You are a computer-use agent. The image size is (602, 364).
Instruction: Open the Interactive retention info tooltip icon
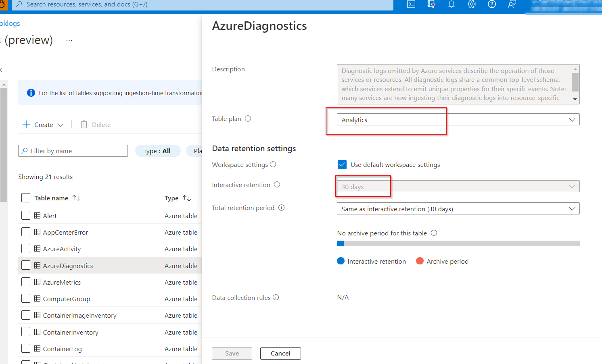pos(277,184)
